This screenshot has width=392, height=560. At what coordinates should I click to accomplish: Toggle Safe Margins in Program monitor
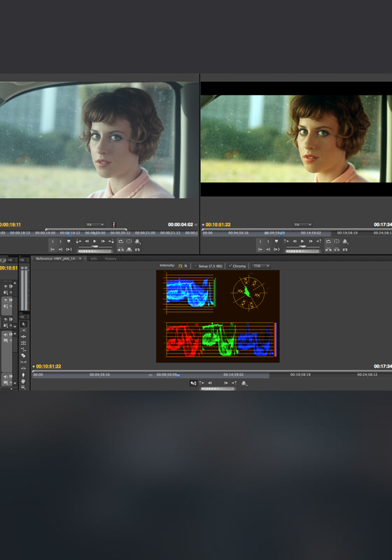[x=336, y=241]
